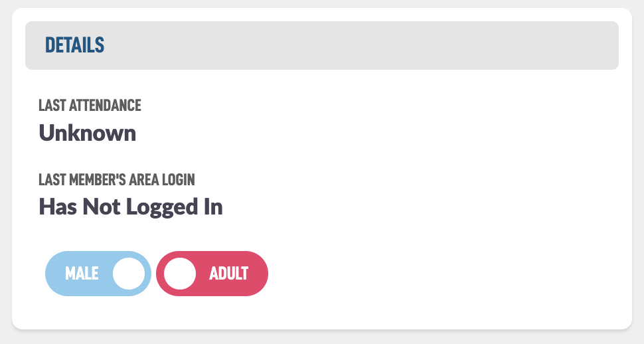644x344 pixels.
Task: Click the word Has in status text
Action: click(56, 207)
